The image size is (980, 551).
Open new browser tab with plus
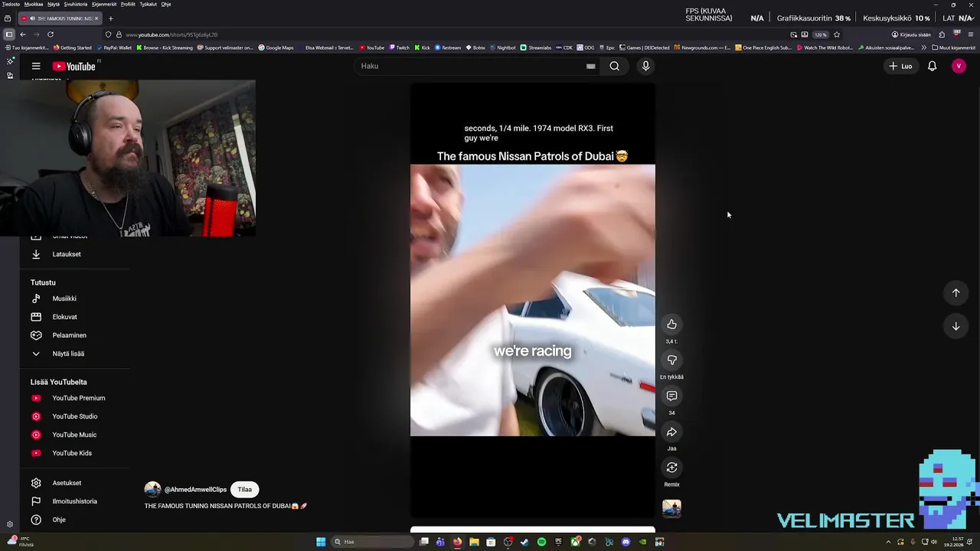point(110,18)
